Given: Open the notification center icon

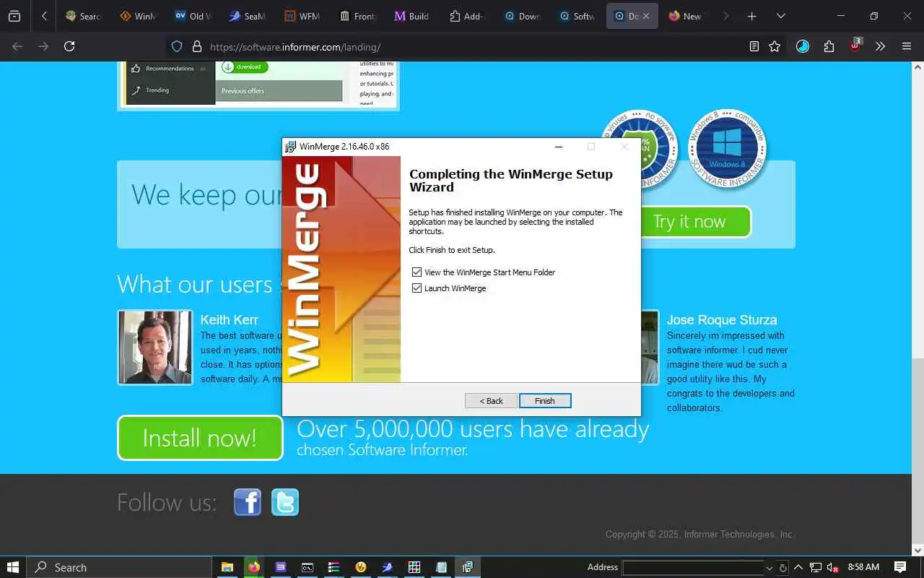Looking at the screenshot, I should point(900,567).
